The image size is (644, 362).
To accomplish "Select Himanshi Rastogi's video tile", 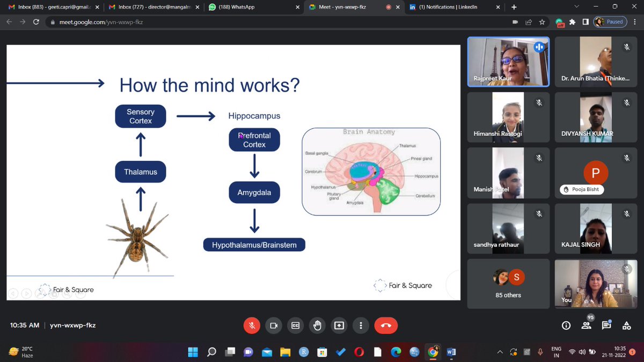I will click(x=508, y=117).
